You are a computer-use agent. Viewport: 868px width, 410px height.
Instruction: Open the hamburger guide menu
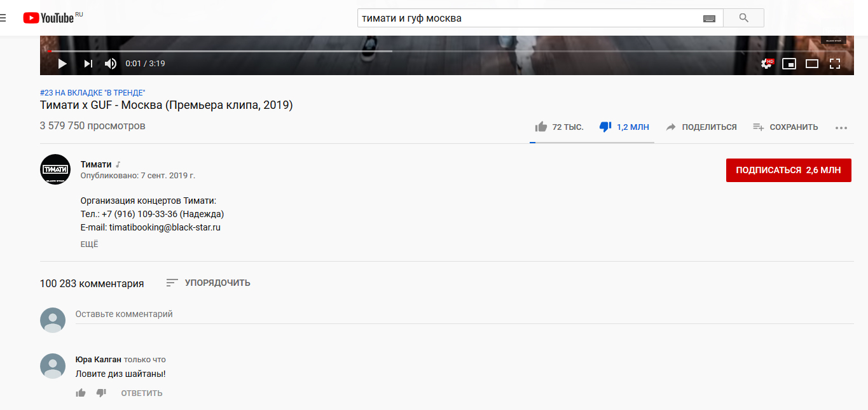[3, 18]
